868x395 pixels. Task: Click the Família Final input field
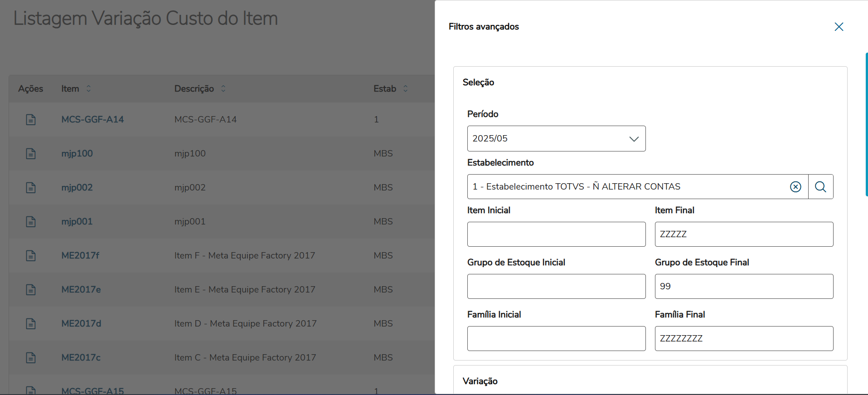(744, 339)
